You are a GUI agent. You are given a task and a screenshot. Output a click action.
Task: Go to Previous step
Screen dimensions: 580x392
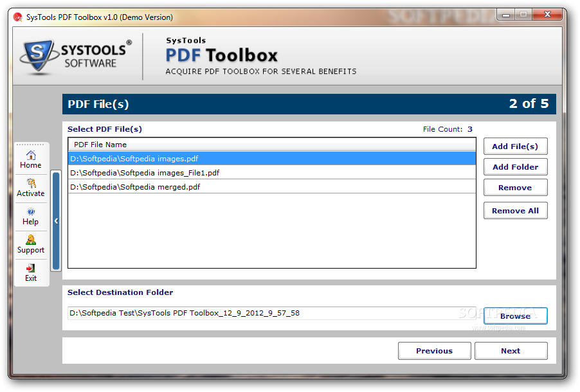434,351
